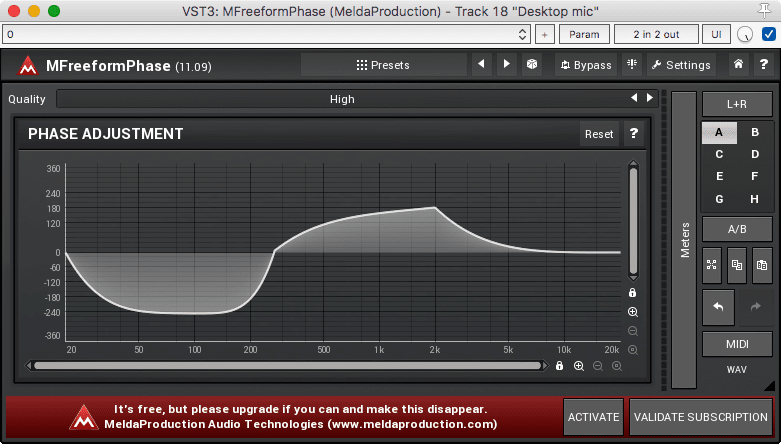This screenshot has height=444, width=781.
Task: Open the Presets menu
Action: tap(383, 65)
